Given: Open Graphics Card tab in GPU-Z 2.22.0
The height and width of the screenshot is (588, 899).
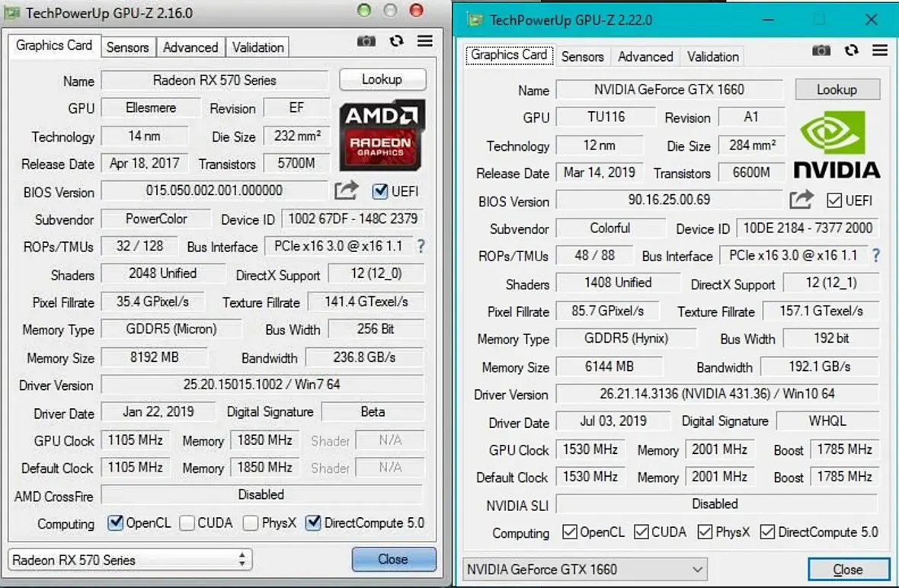Looking at the screenshot, I should (x=509, y=55).
